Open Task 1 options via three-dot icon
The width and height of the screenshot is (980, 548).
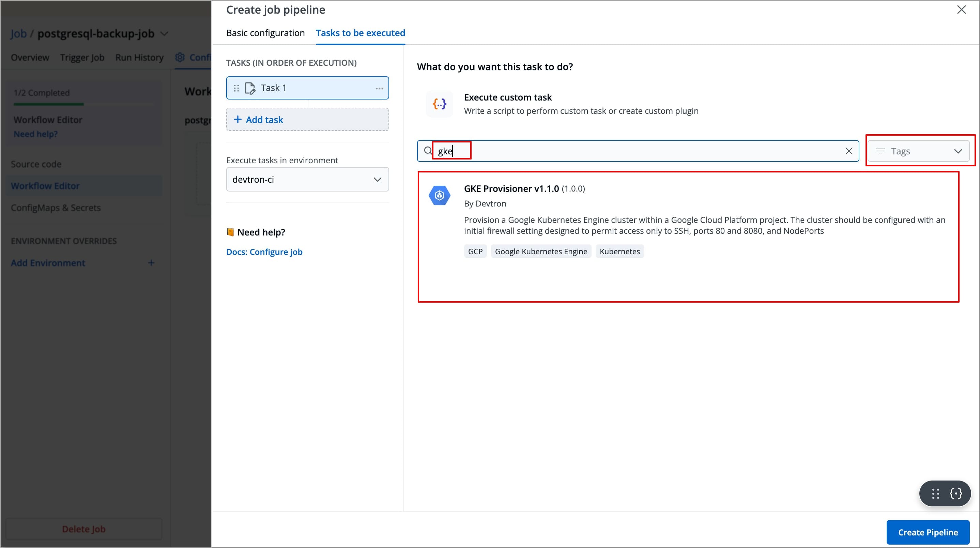click(x=379, y=88)
